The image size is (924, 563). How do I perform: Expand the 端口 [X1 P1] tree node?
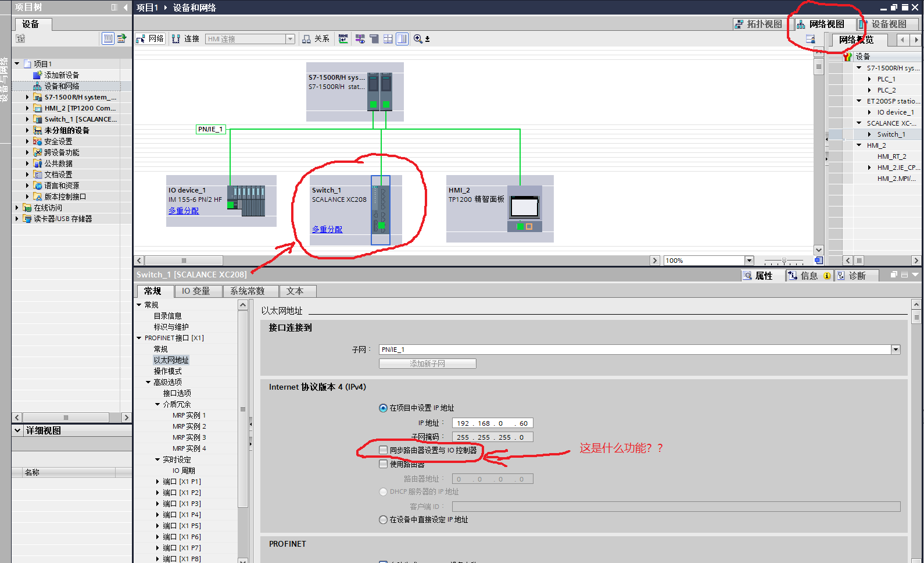tap(157, 482)
